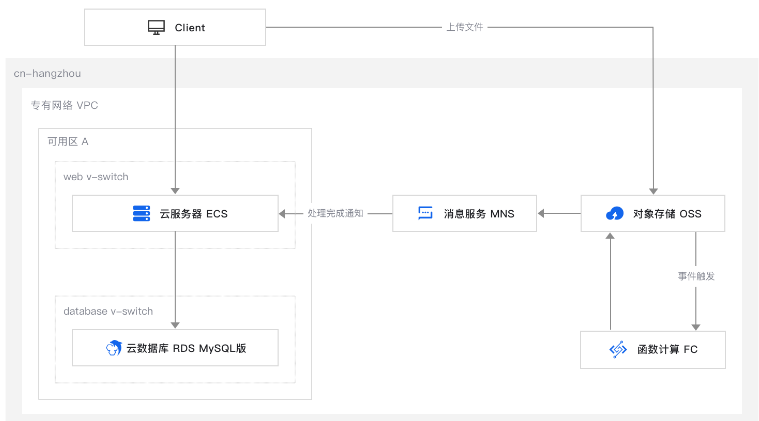Click the 消息服务 MNS message icon
The image size is (759, 421).
tap(425, 213)
